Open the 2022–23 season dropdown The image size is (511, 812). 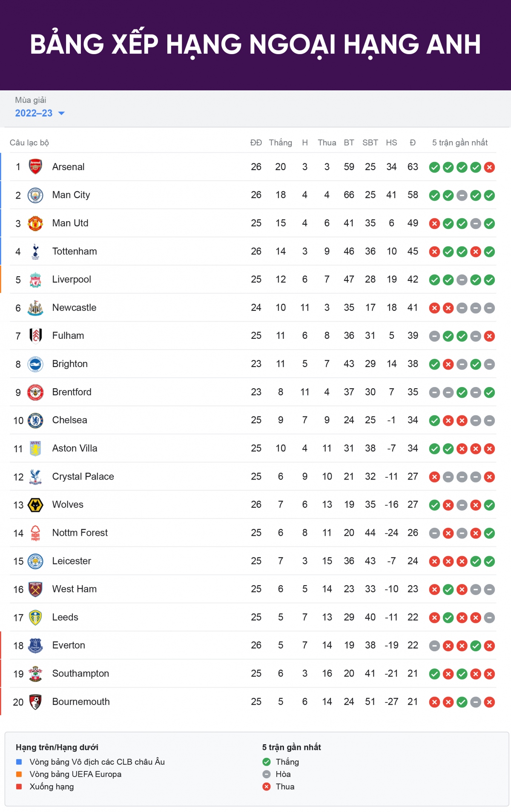click(38, 113)
